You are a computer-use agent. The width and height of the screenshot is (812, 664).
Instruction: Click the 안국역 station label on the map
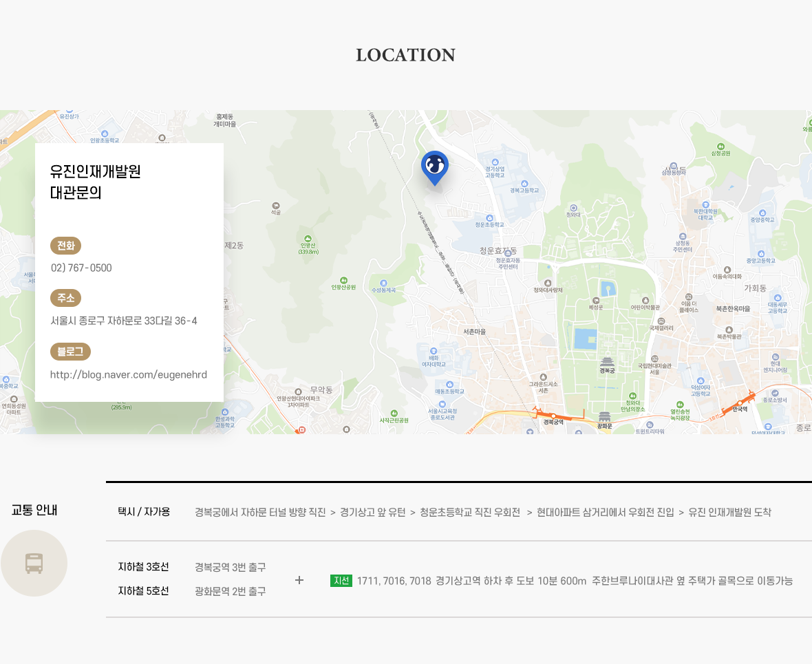click(740, 409)
